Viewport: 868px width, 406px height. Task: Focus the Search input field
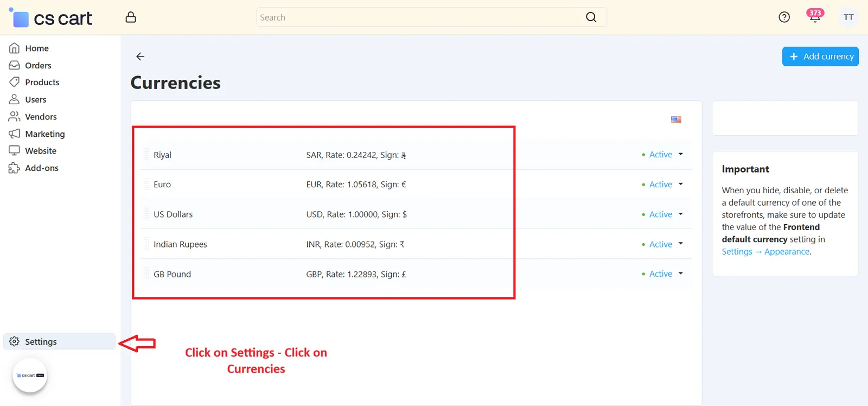coord(431,17)
